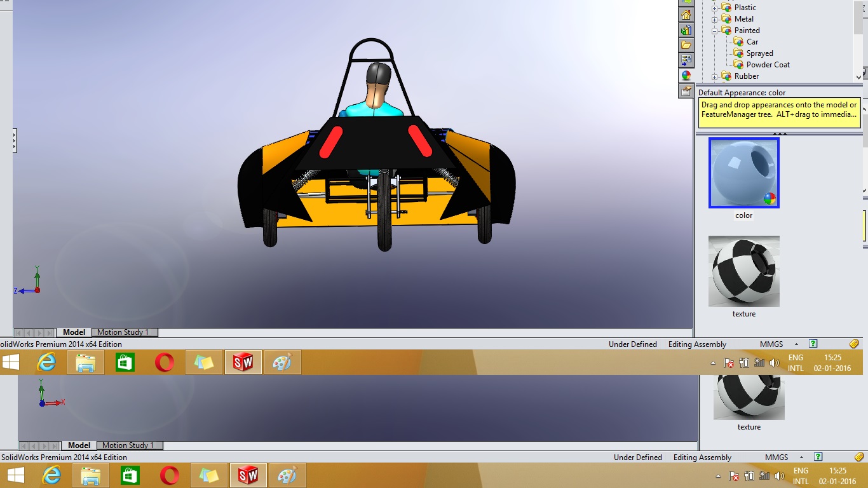Click Under Defined in the upper status bar
The width and height of the screenshot is (868, 488).
coord(632,344)
